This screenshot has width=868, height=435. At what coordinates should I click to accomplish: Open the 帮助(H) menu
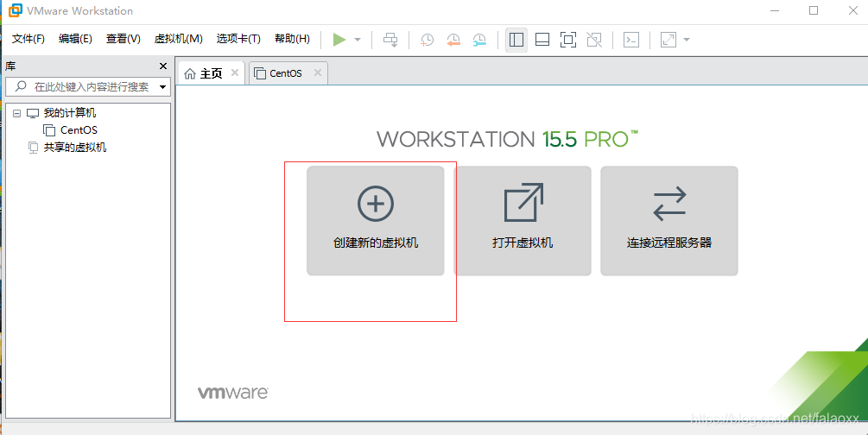coord(292,39)
